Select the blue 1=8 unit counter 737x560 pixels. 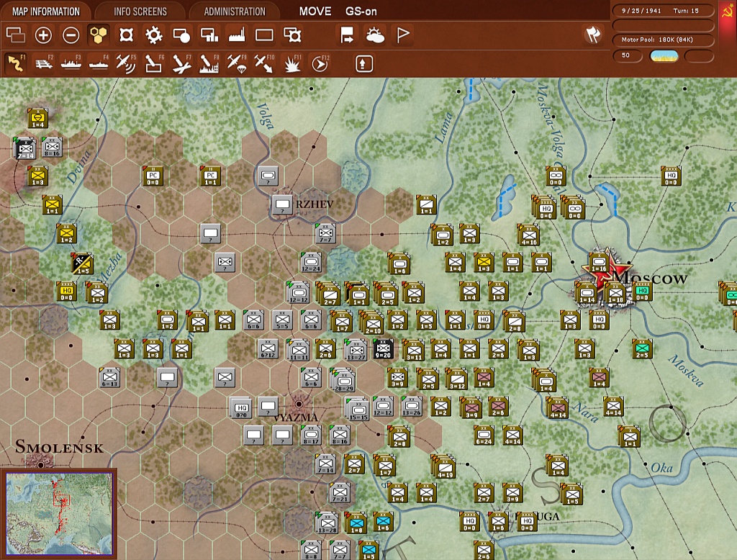[x=357, y=523]
